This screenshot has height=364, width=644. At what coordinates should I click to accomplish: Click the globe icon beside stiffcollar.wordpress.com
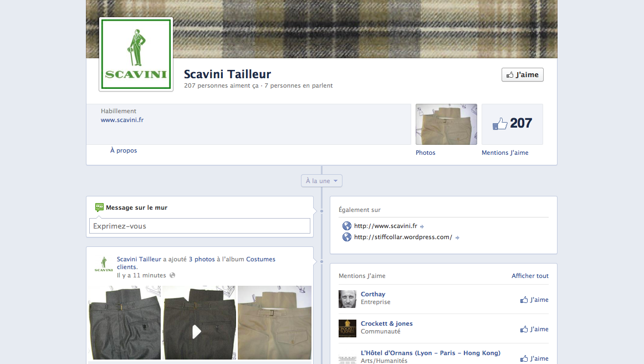tap(347, 237)
